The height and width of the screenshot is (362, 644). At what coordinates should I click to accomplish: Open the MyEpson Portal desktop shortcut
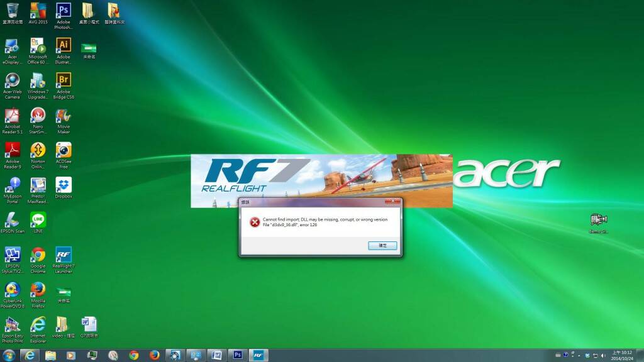(x=13, y=190)
